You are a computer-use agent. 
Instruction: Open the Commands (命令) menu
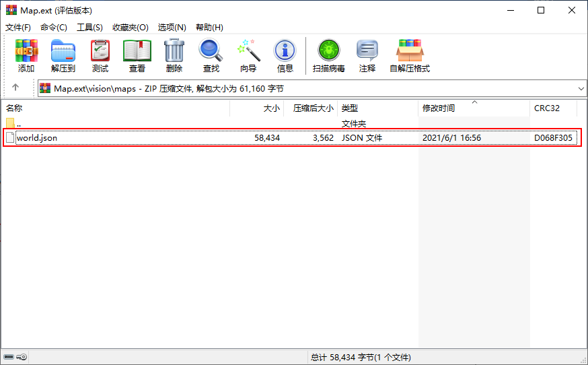coord(54,28)
